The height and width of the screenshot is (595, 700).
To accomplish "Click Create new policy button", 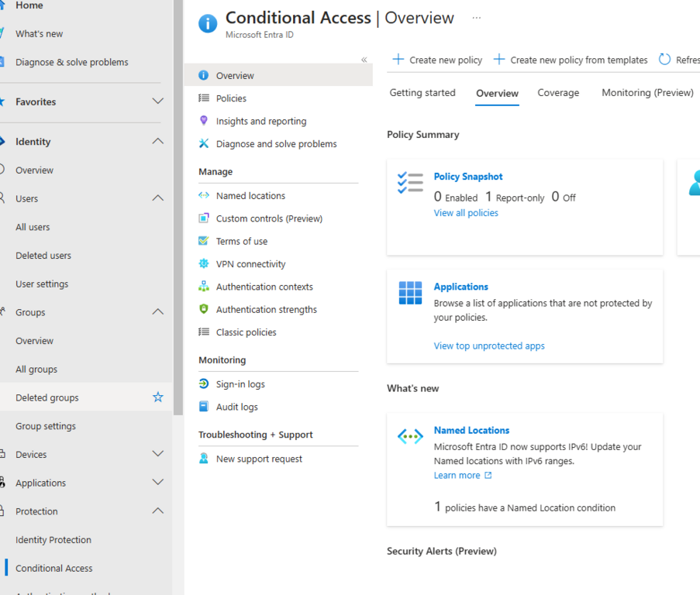I will point(437,60).
